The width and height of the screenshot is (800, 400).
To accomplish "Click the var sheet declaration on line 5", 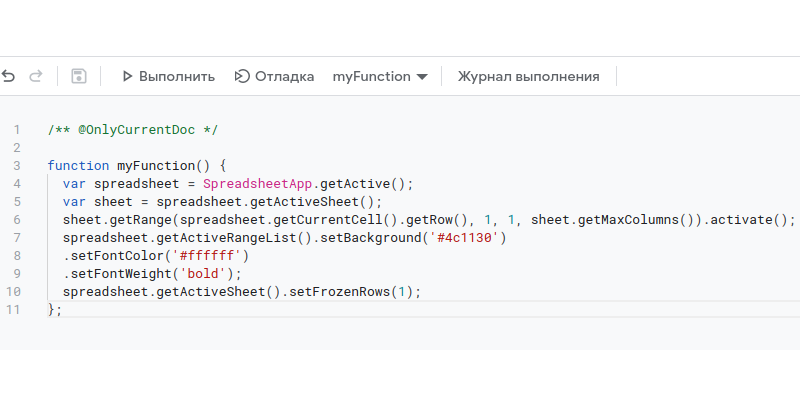I will pyautogui.click(x=100, y=201).
